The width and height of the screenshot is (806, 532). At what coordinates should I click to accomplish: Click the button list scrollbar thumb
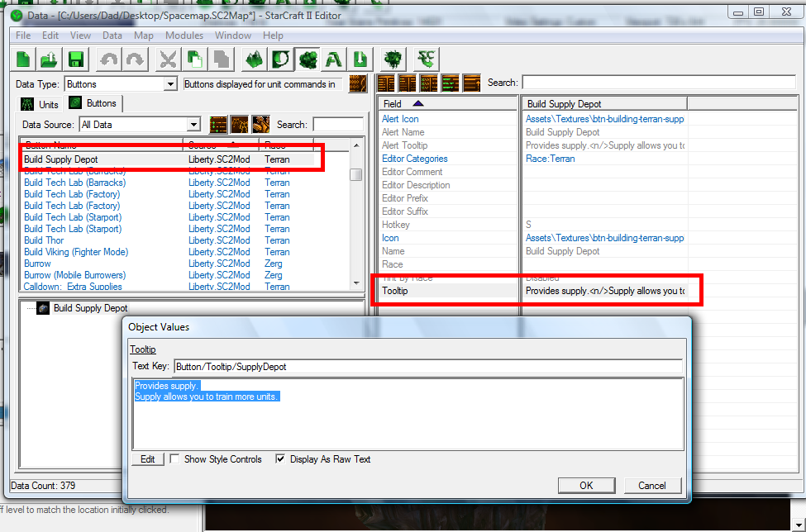355,174
